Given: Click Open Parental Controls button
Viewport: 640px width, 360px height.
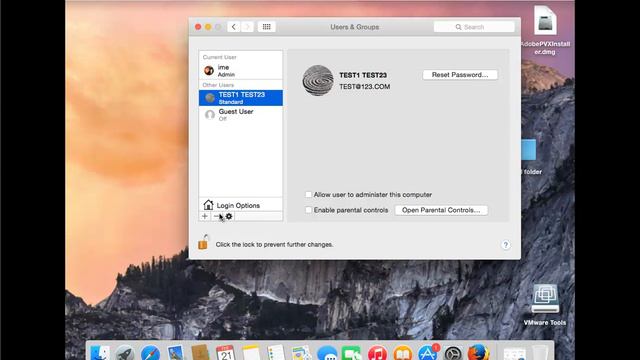Looking at the screenshot, I should point(441,210).
